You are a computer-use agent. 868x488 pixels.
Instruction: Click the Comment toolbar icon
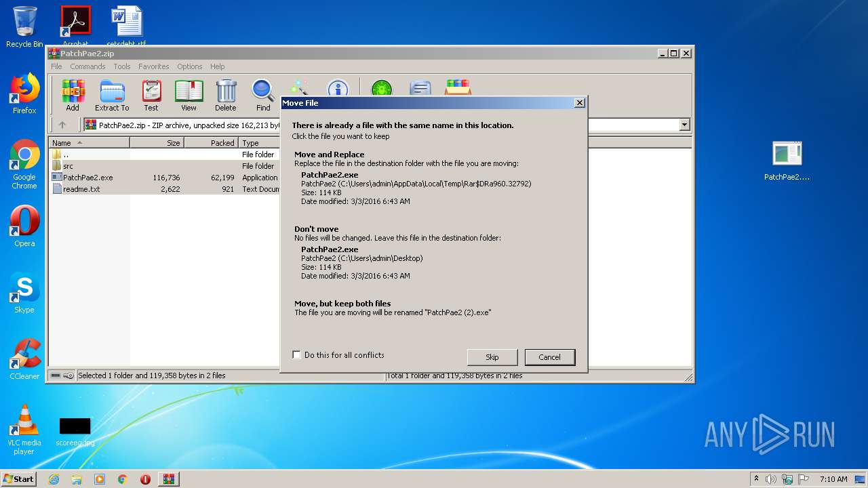pyautogui.click(x=420, y=89)
